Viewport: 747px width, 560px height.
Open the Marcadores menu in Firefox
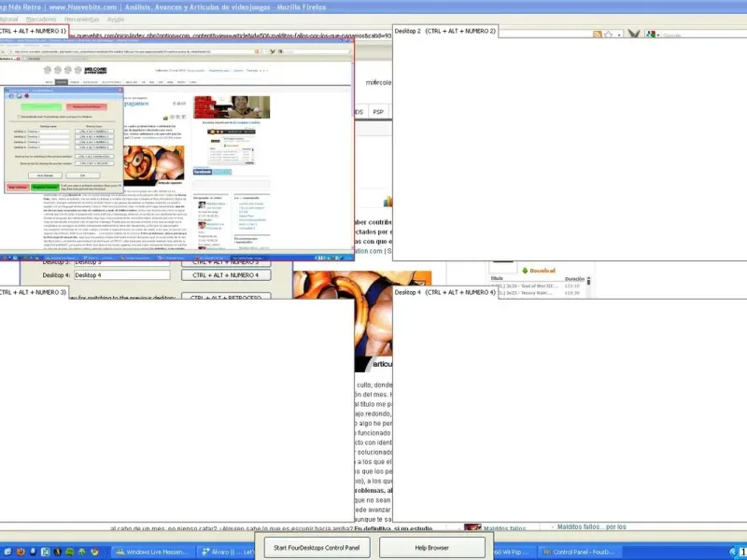41,20
